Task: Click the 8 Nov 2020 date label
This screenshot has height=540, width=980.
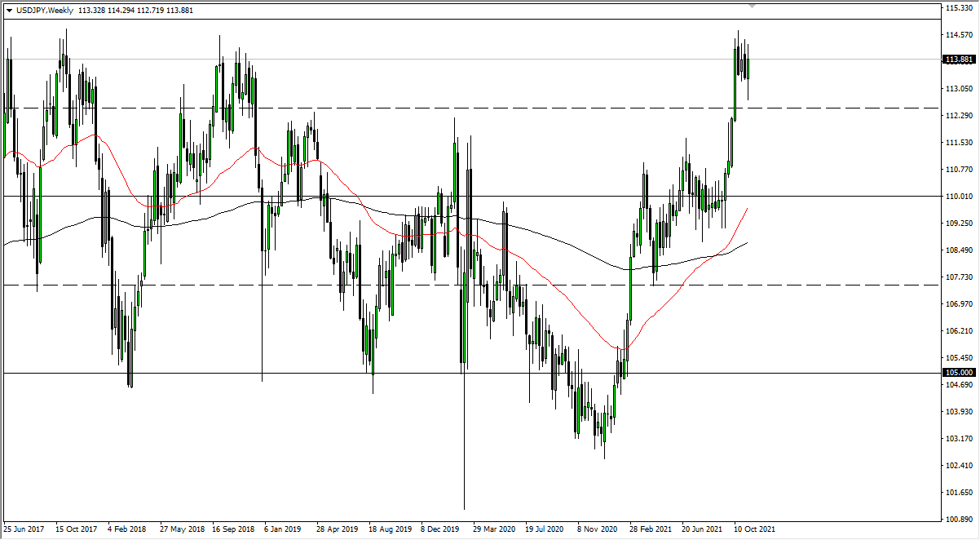Action: click(596, 529)
